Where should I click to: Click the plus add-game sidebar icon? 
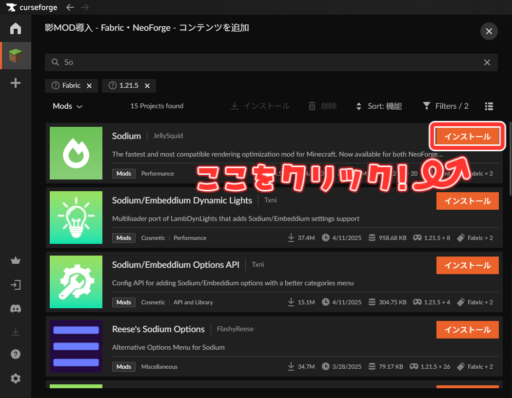(15, 83)
